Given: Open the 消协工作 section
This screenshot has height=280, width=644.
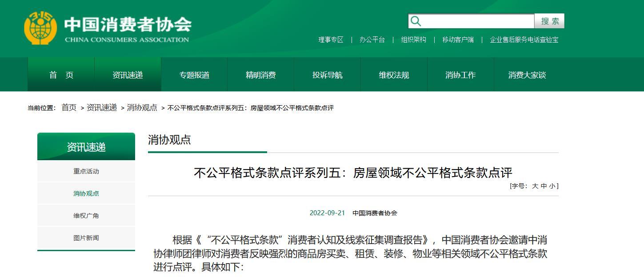Looking at the screenshot, I should (461, 75).
